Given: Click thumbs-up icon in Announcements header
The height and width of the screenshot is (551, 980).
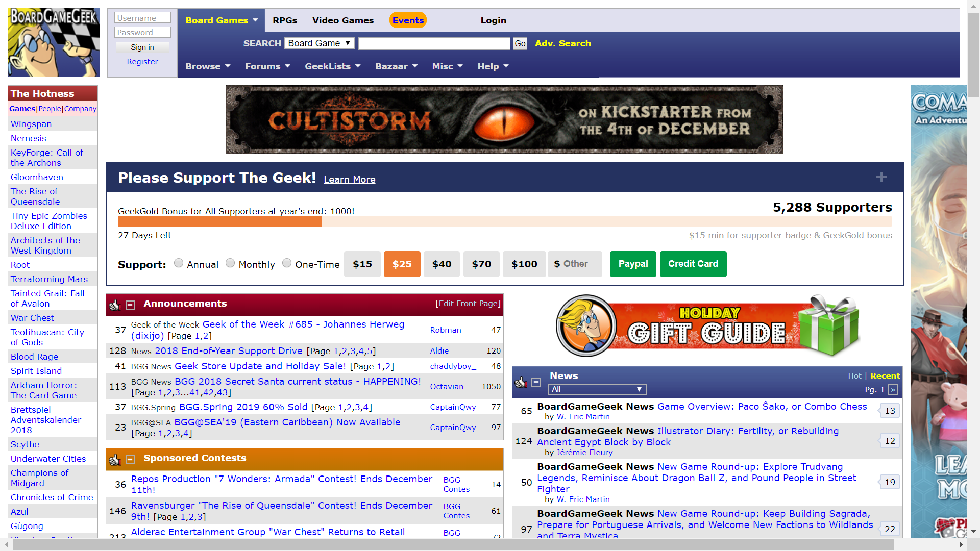Looking at the screenshot, I should pyautogui.click(x=114, y=305).
